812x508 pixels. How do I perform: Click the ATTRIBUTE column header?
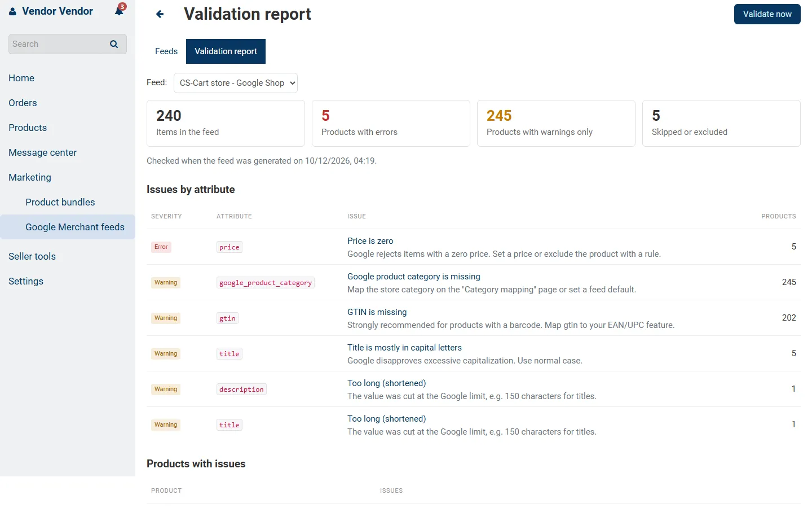234,216
